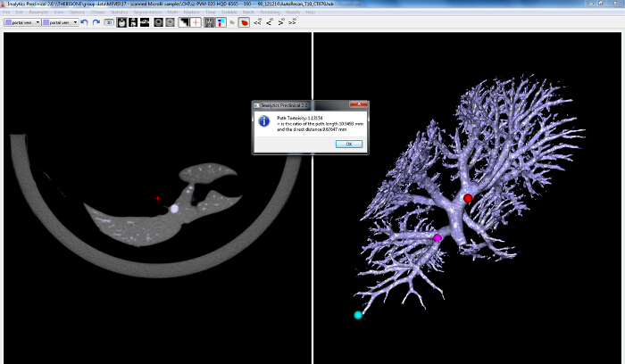The height and width of the screenshot is (364, 625).
Task: Toggle the 3D view button
Action: coord(109,22)
